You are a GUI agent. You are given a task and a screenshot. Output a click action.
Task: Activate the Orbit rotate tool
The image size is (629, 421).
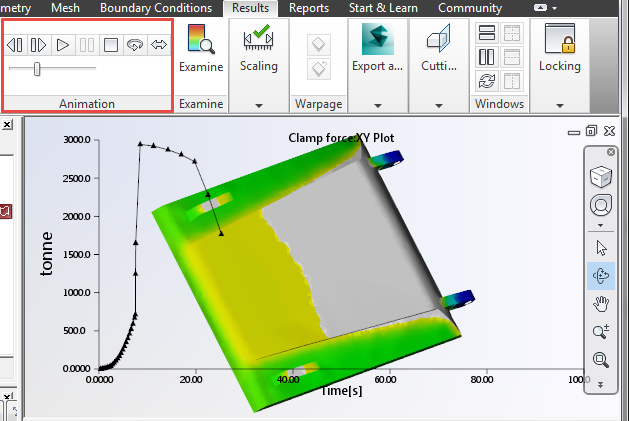pyautogui.click(x=601, y=276)
